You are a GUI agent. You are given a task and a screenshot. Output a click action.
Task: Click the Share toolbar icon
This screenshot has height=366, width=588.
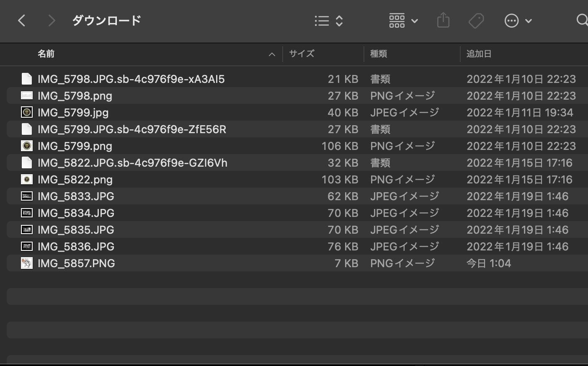click(443, 20)
